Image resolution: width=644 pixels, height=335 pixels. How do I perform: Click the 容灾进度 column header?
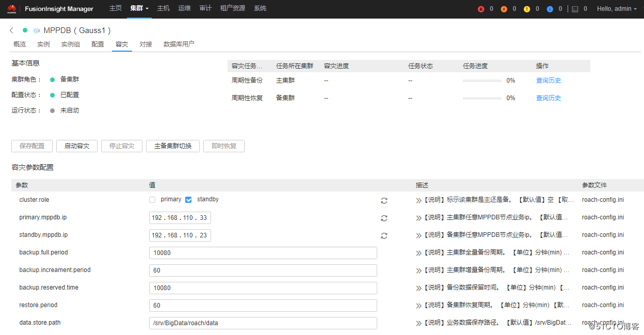[336, 66]
